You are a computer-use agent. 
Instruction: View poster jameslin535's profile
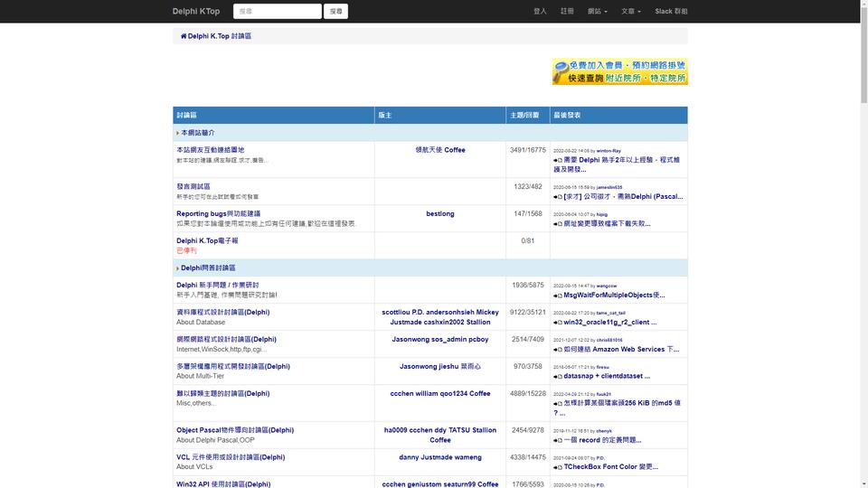coord(609,187)
